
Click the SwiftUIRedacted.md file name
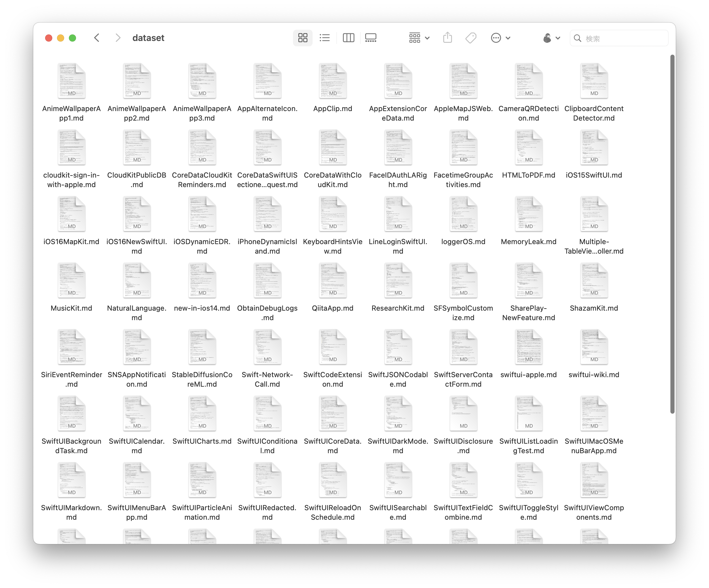point(268,513)
